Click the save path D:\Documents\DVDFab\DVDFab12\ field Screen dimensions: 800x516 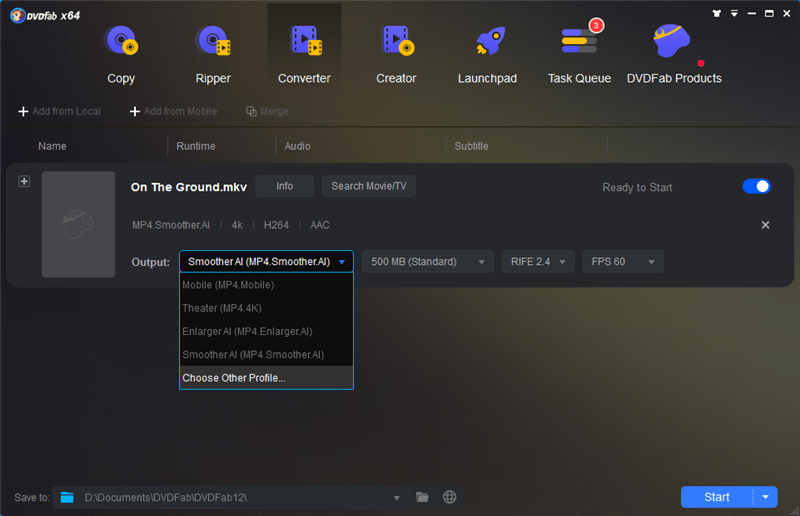pos(232,497)
